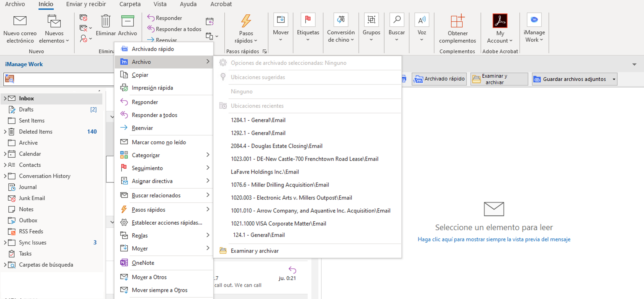Screen dimensions: 644x299
Task: Select Marcar como no leído menu item
Action: click(159, 142)
